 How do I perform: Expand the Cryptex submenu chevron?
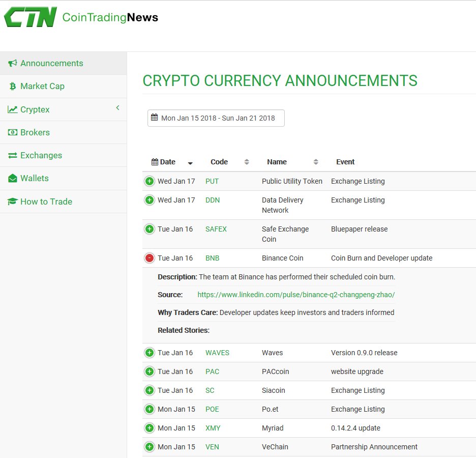[x=118, y=108]
